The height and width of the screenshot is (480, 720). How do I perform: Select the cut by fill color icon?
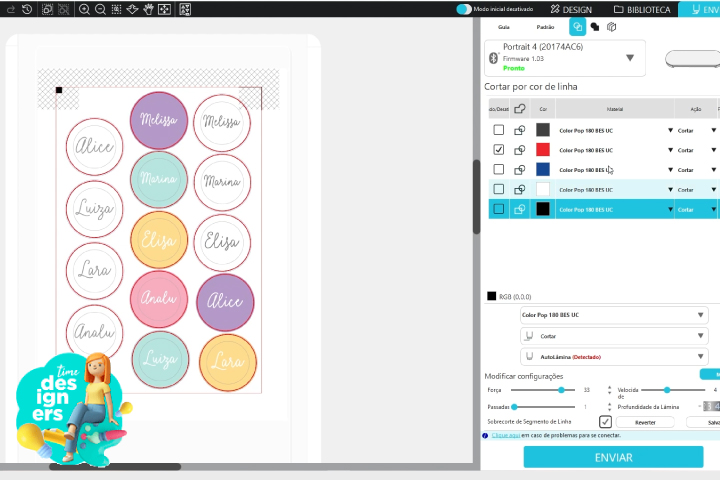594,27
